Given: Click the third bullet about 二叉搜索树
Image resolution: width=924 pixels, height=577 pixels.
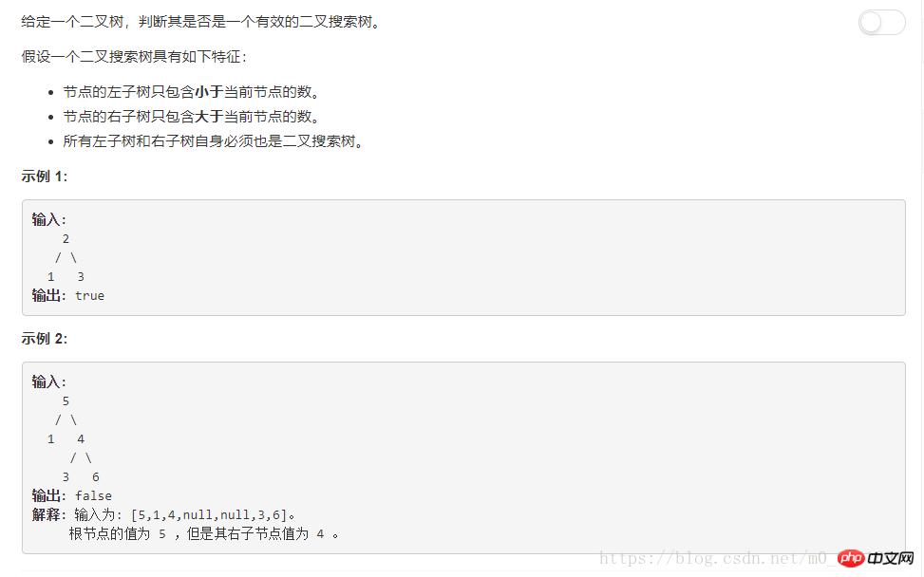Looking at the screenshot, I should [213, 141].
